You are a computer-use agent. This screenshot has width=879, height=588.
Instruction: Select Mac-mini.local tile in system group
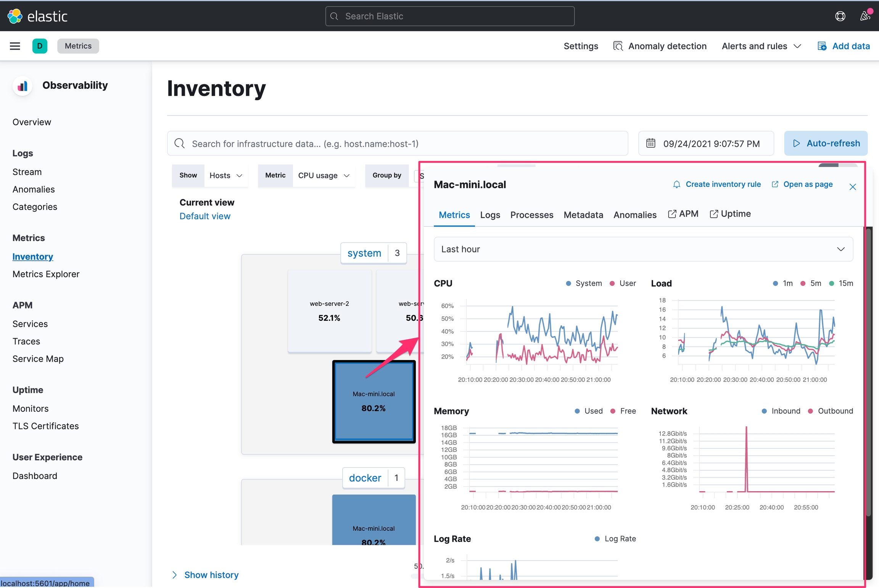374,402
